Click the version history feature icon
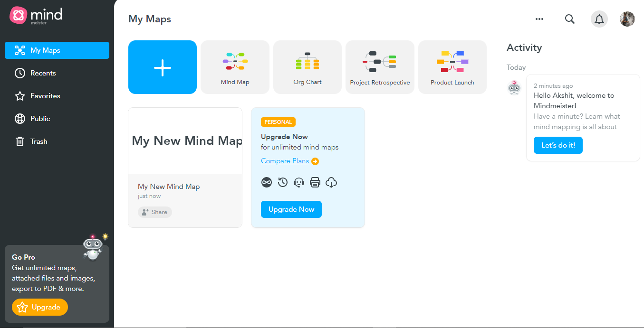This screenshot has width=644, height=328. click(x=283, y=182)
